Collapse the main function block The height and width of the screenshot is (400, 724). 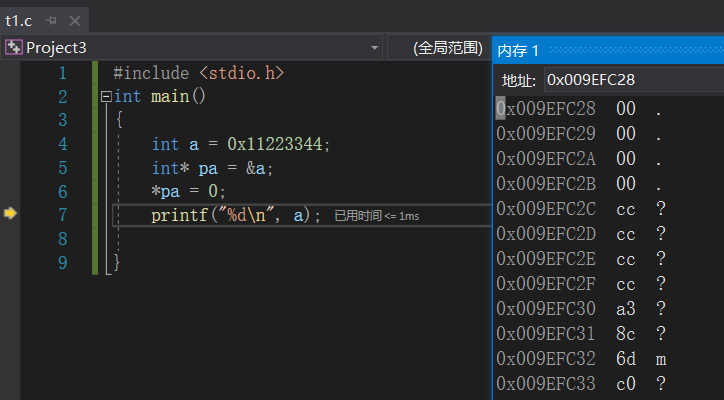coord(107,97)
